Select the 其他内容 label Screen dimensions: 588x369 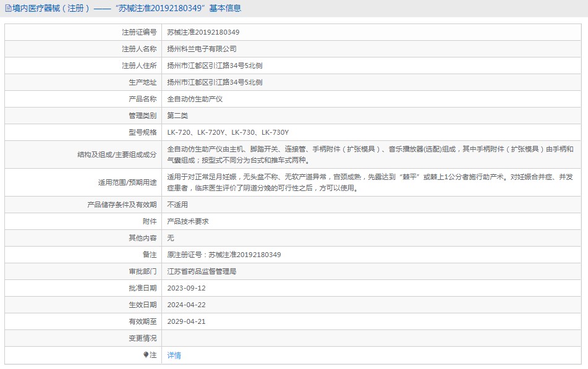point(142,238)
